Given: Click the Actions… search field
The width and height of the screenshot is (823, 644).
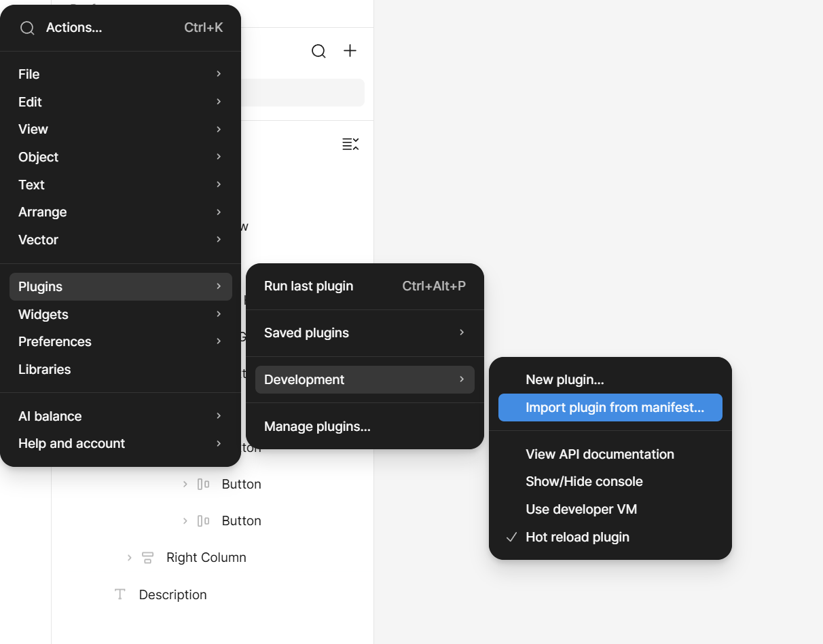Looking at the screenshot, I should 121,28.
